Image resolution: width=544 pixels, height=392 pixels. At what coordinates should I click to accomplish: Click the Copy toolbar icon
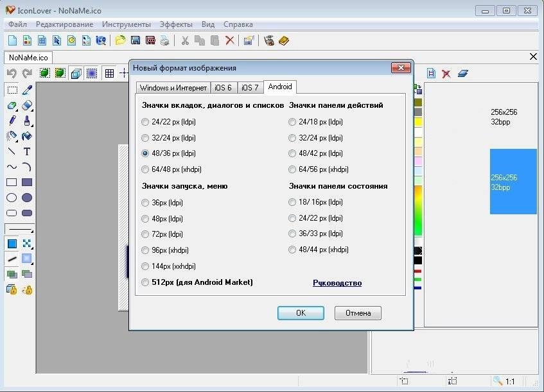click(x=200, y=40)
